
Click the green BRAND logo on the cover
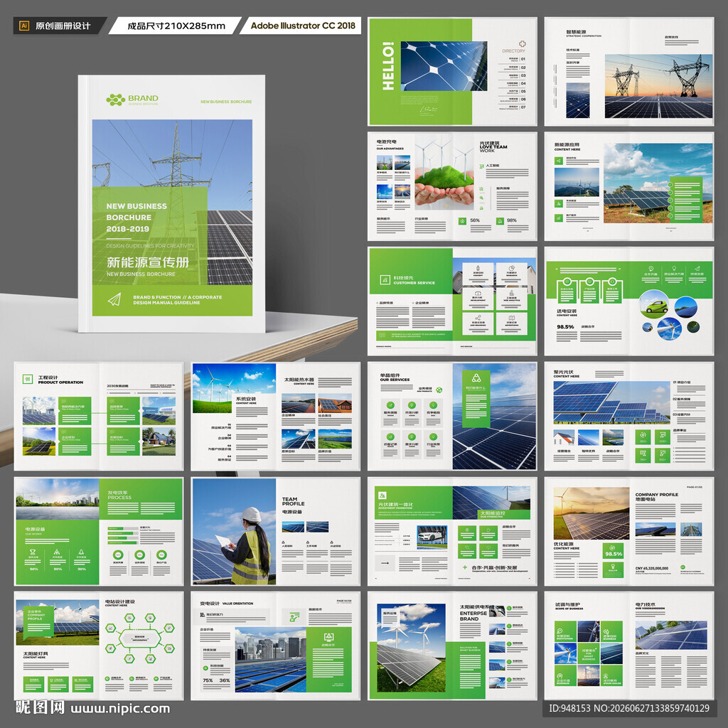(132, 100)
